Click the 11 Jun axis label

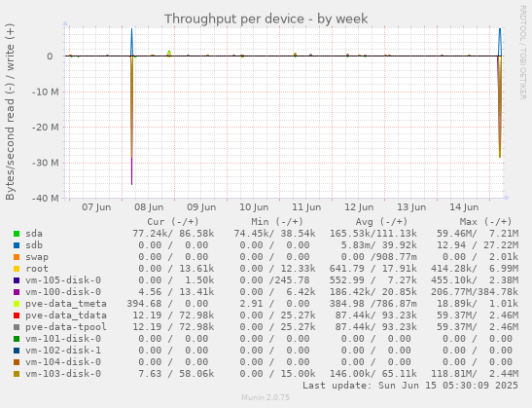[306, 207]
